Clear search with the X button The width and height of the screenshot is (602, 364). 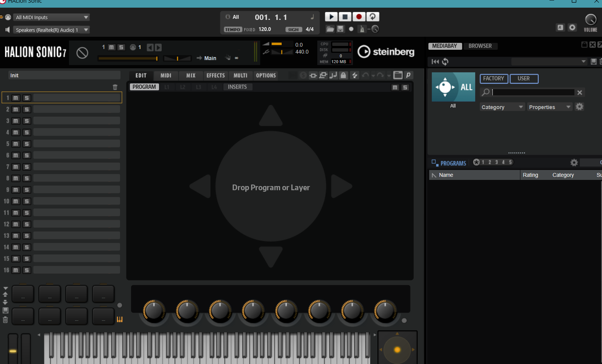click(x=580, y=93)
